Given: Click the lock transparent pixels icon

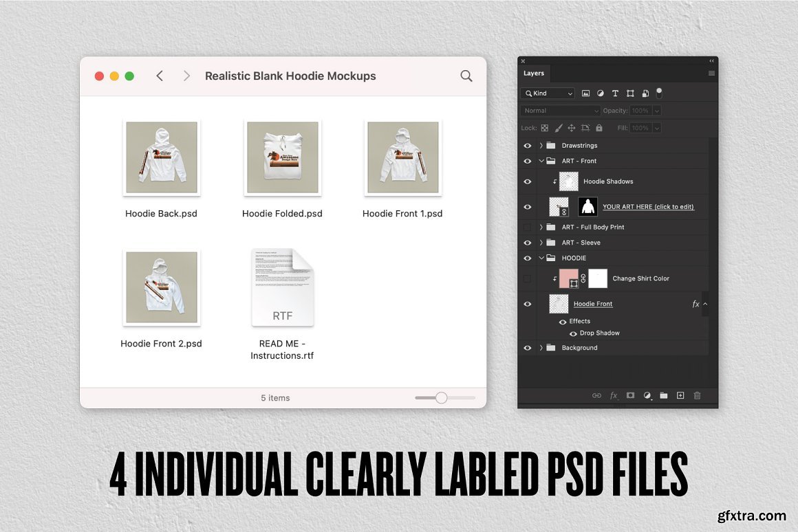Looking at the screenshot, I should pos(545,128).
